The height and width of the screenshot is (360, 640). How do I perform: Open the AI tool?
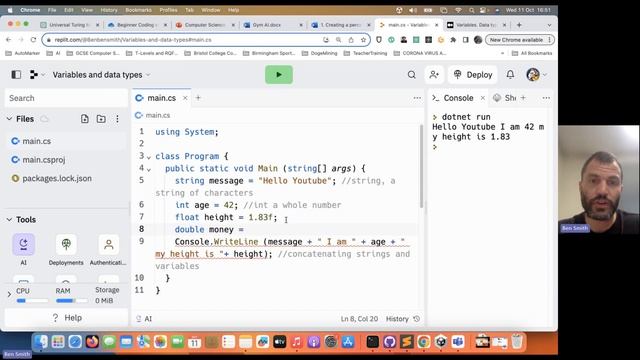click(24, 250)
